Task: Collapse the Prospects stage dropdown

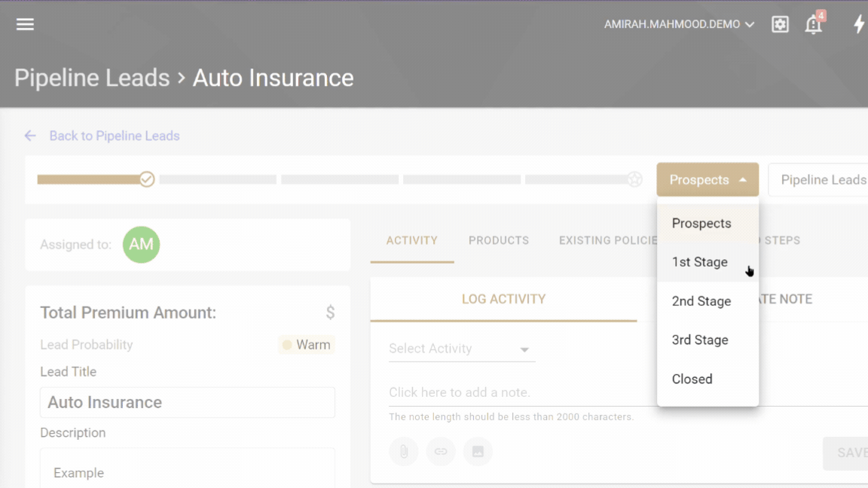Action: tap(707, 180)
